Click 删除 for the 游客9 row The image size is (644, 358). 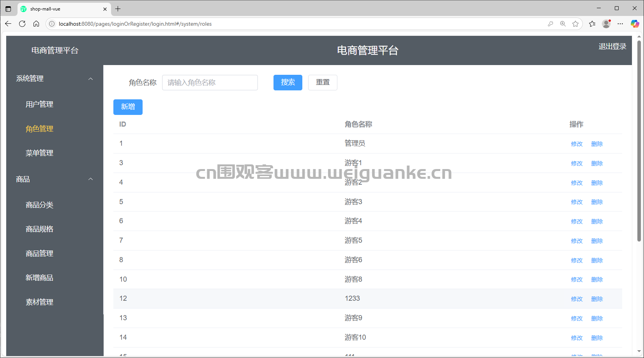(x=597, y=319)
